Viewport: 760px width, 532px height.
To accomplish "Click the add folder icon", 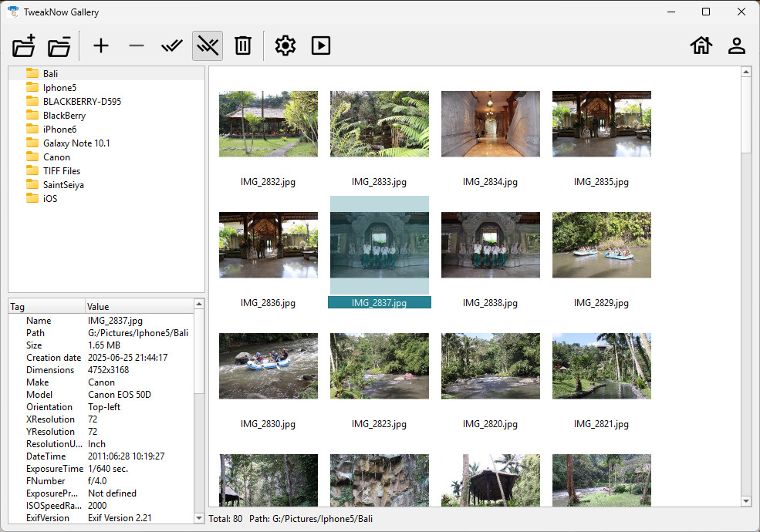I will (24, 46).
